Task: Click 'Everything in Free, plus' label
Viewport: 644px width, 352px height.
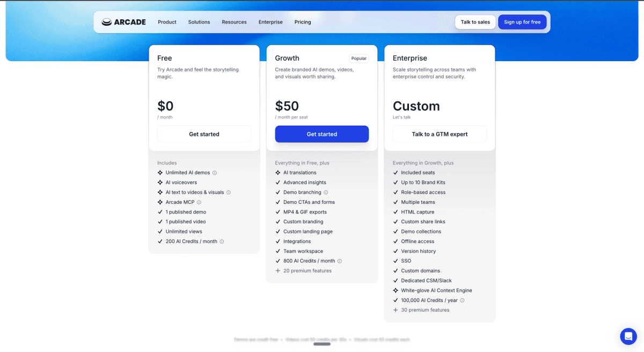Action: 302,163
